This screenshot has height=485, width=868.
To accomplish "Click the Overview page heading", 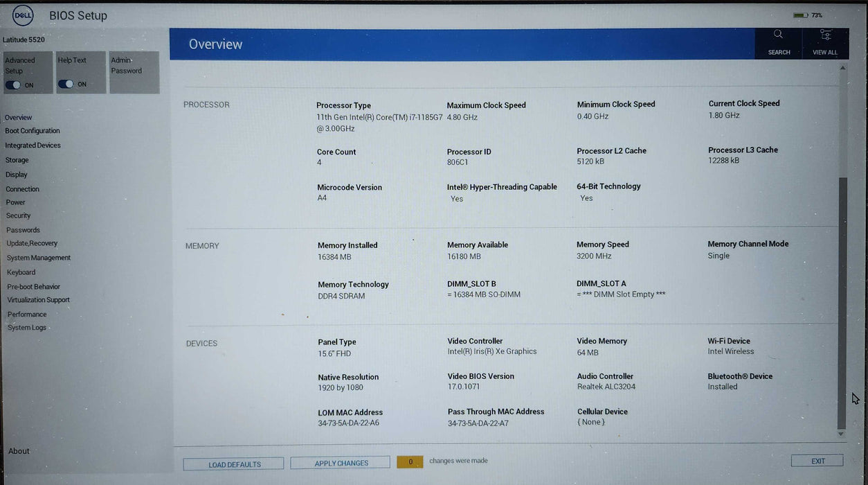I will click(x=215, y=44).
